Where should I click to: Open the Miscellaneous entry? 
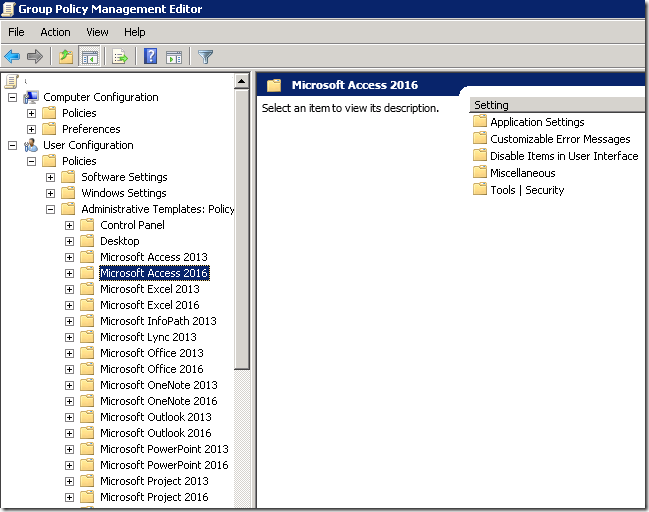point(523,173)
